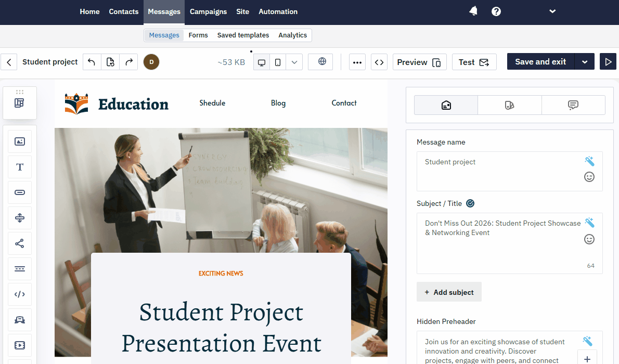Use AI wand for Hidden Preheader
The image size is (619, 364).
(x=587, y=341)
